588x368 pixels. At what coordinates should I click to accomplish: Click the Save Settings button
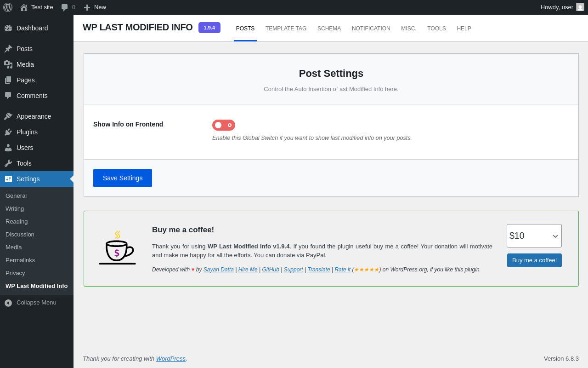point(123,178)
